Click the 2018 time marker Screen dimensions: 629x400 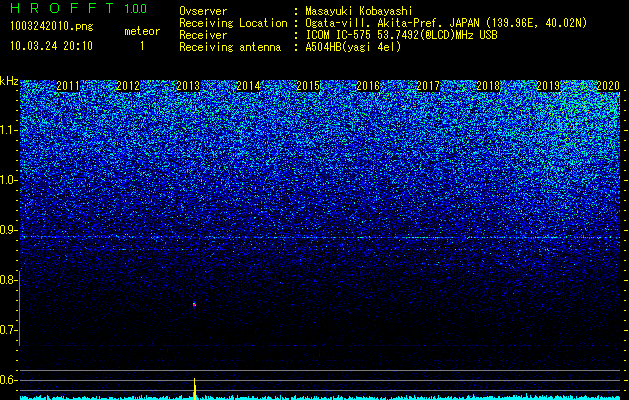[x=488, y=86]
